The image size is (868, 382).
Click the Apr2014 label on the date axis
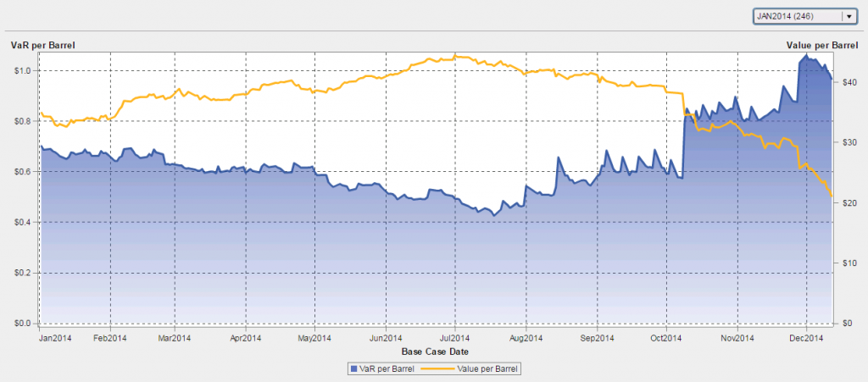pyautogui.click(x=245, y=339)
